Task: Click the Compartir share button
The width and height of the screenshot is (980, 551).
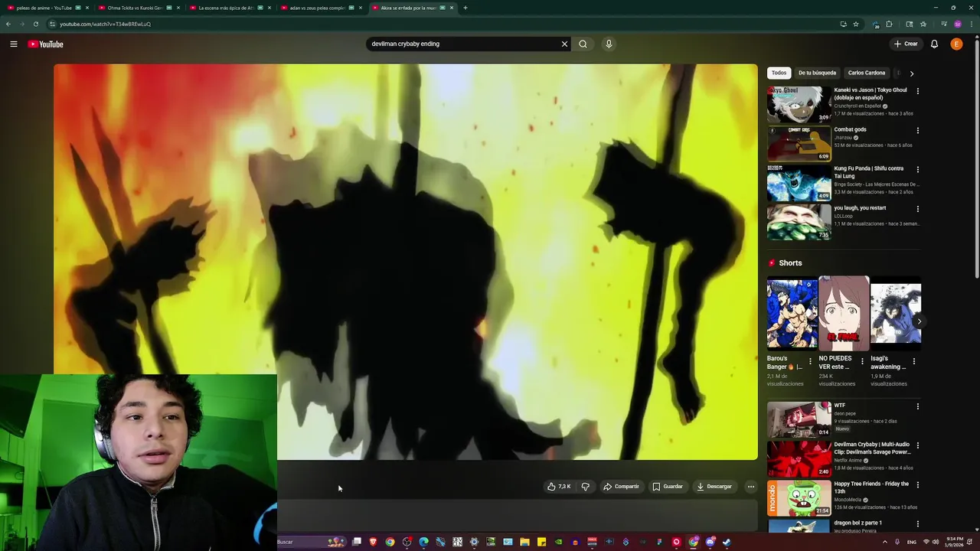Action: tap(621, 487)
